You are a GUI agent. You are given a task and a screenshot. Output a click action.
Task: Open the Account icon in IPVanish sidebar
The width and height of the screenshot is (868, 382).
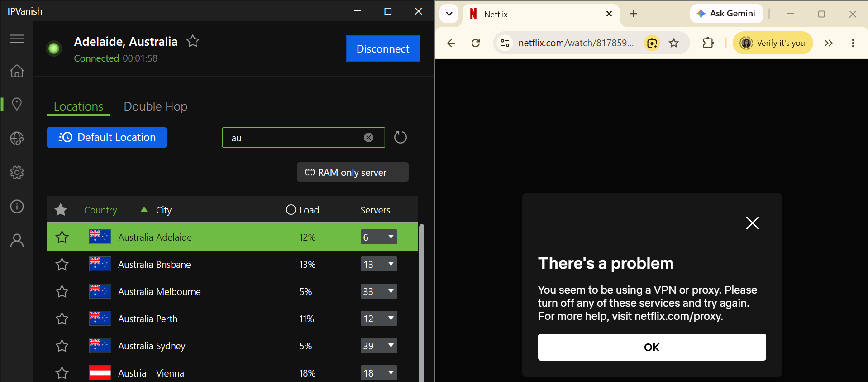click(17, 241)
